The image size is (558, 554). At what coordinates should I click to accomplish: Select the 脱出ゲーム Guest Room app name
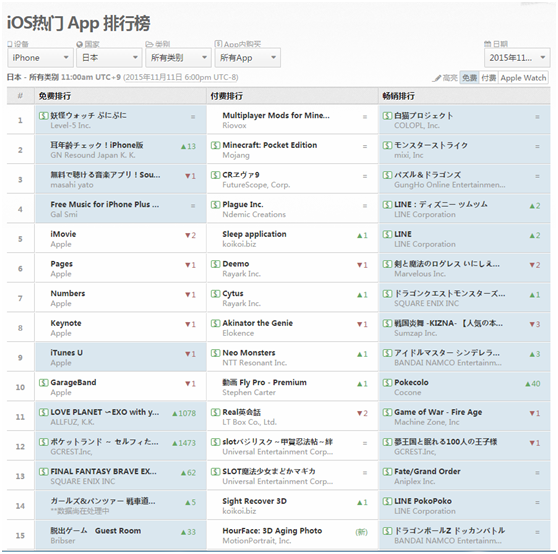point(95,531)
